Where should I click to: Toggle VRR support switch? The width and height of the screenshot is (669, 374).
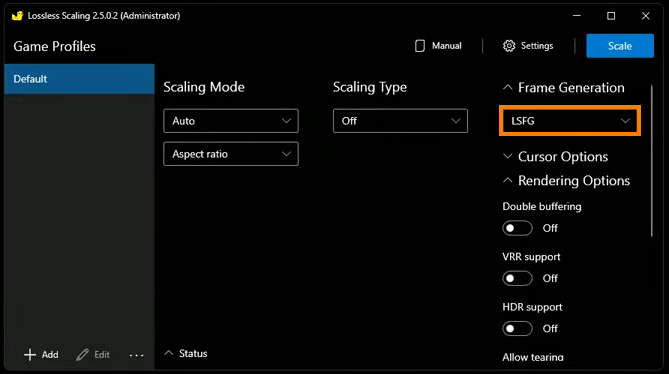click(x=517, y=278)
